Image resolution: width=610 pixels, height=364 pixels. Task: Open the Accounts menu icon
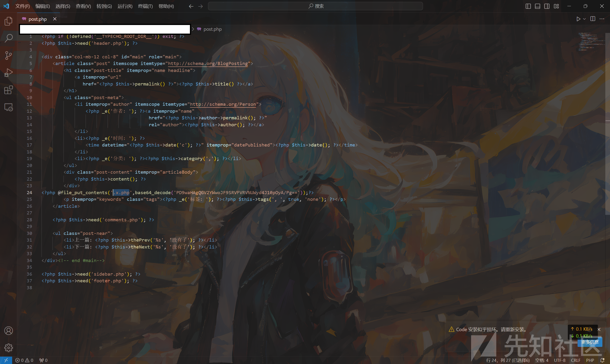click(9, 331)
